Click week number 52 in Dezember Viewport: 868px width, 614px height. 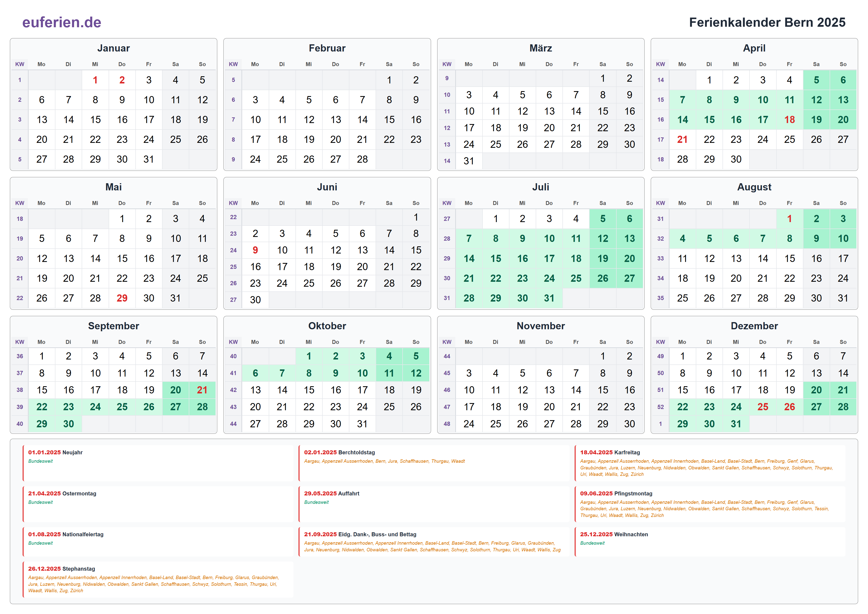point(660,407)
